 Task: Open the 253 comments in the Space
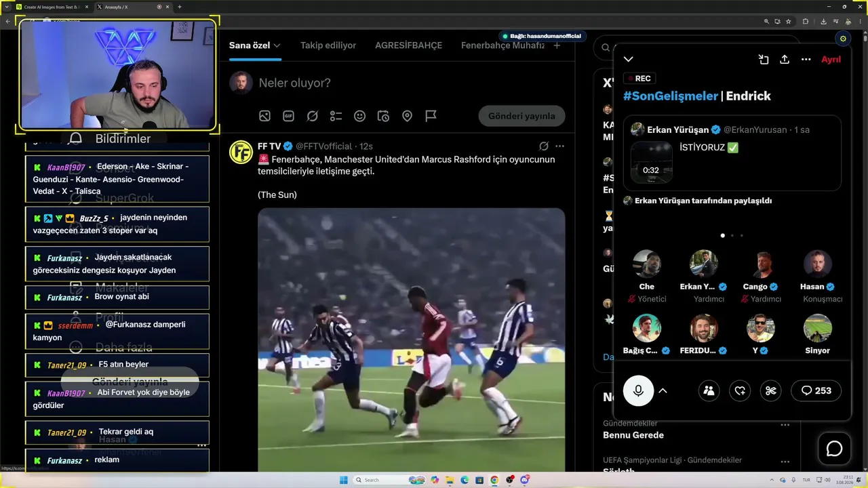point(816,390)
